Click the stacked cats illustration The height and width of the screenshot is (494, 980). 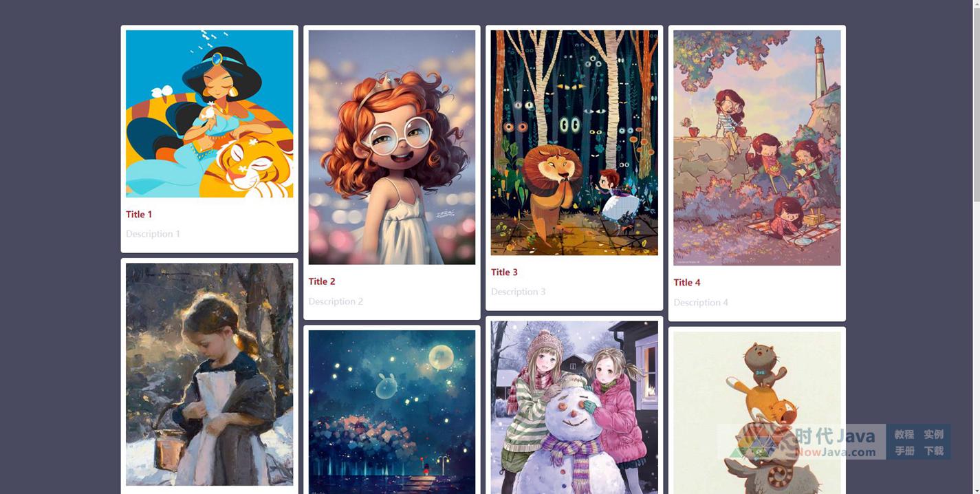pos(756,413)
